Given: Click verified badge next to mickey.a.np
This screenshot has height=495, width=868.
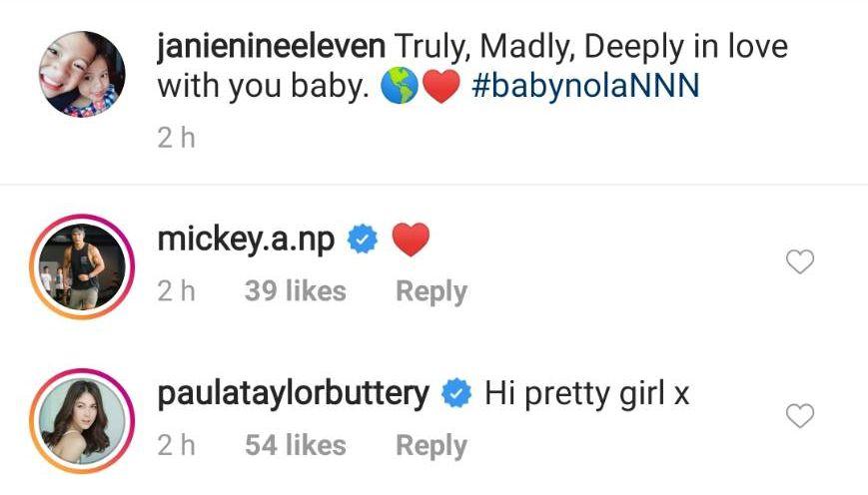Looking at the screenshot, I should pos(362,241).
